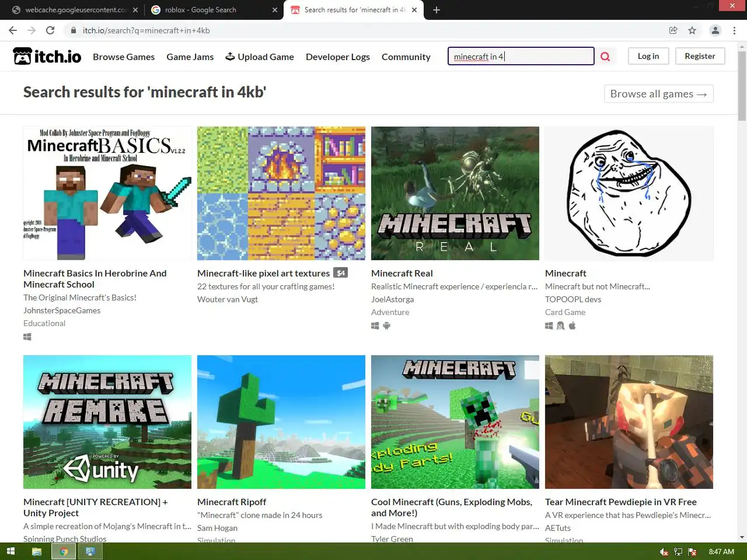Click the browser address bar URL
The height and width of the screenshot is (560, 747).
pos(146,30)
